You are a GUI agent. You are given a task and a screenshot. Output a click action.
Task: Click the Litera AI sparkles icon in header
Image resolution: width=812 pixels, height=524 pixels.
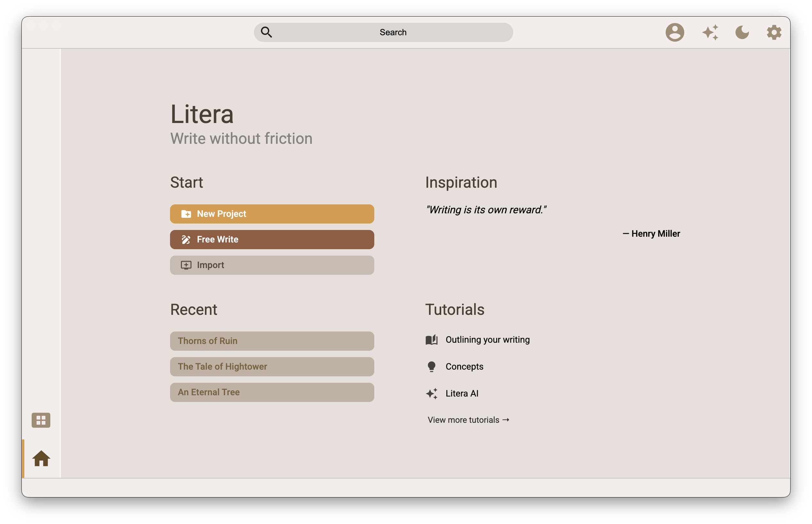[710, 32]
